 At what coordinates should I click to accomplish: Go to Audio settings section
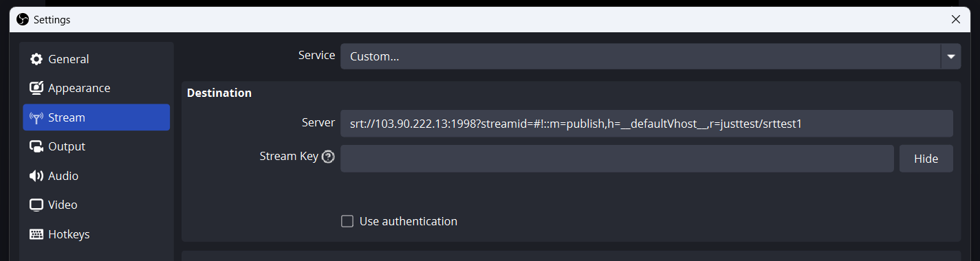(96, 176)
